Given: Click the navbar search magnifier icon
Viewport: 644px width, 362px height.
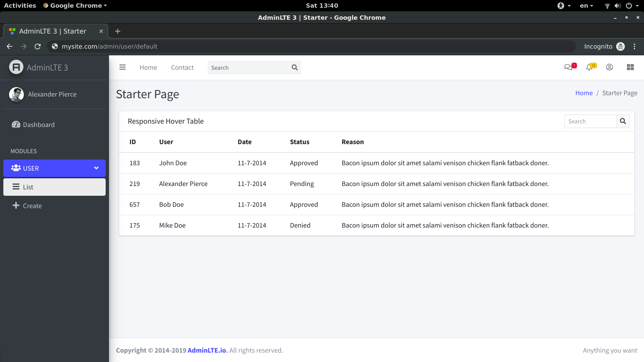Looking at the screenshot, I should pos(294,68).
